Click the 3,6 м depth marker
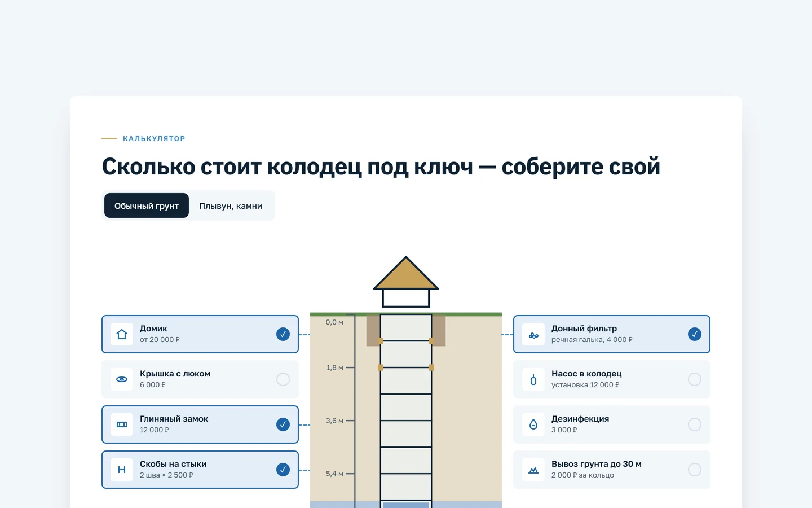Image resolution: width=812 pixels, height=508 pixels. [335, 421]
